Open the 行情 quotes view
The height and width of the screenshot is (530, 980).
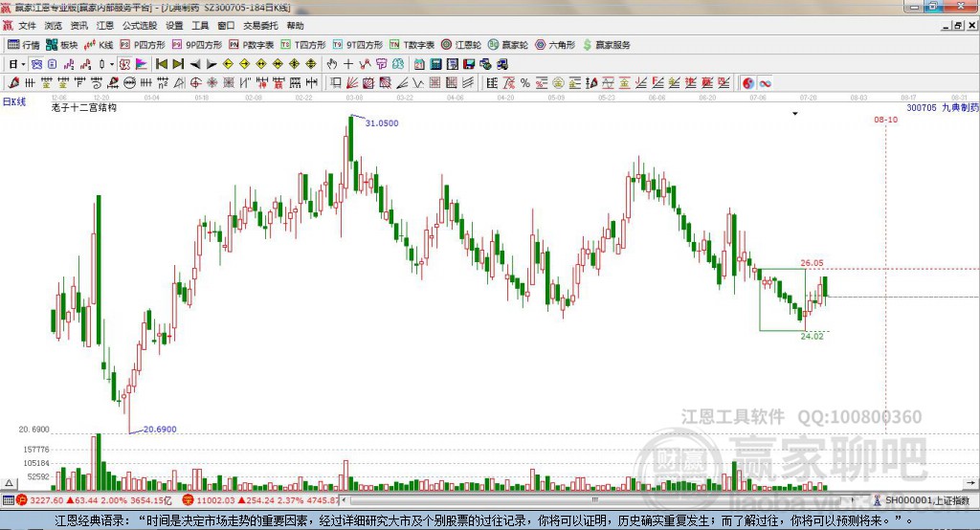24,44
